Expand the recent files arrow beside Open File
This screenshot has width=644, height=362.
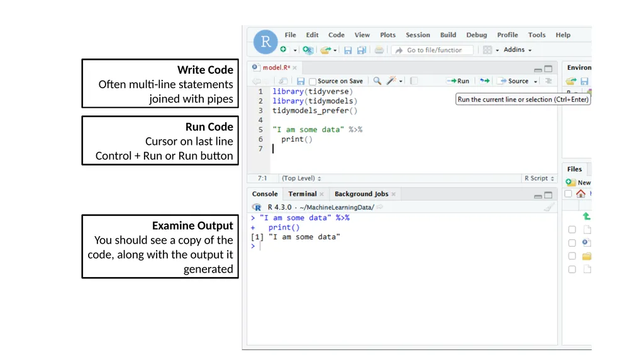(x=335, y=50)
